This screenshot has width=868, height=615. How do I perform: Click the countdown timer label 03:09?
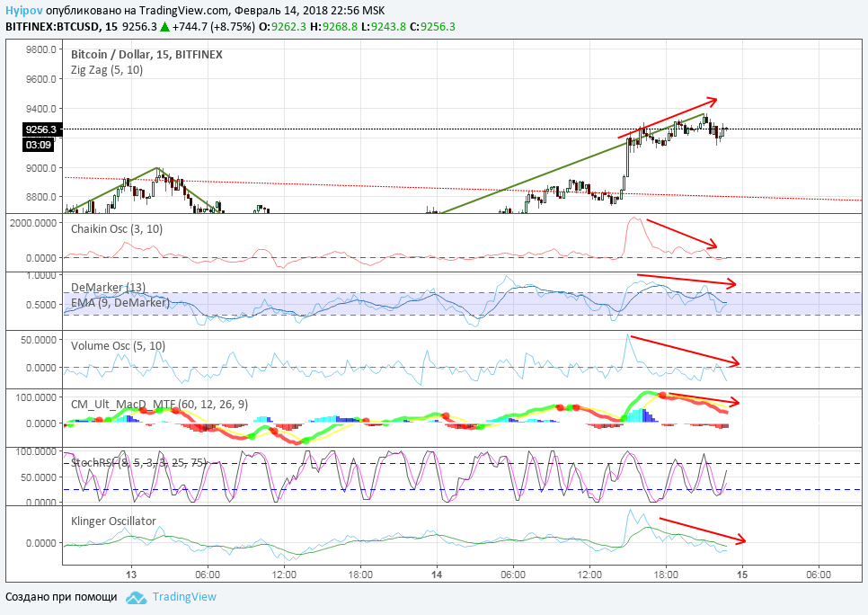point(39,145)
